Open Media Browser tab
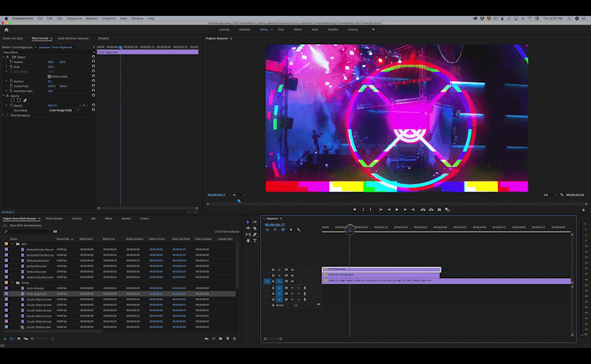 click(x=54, y=219)
